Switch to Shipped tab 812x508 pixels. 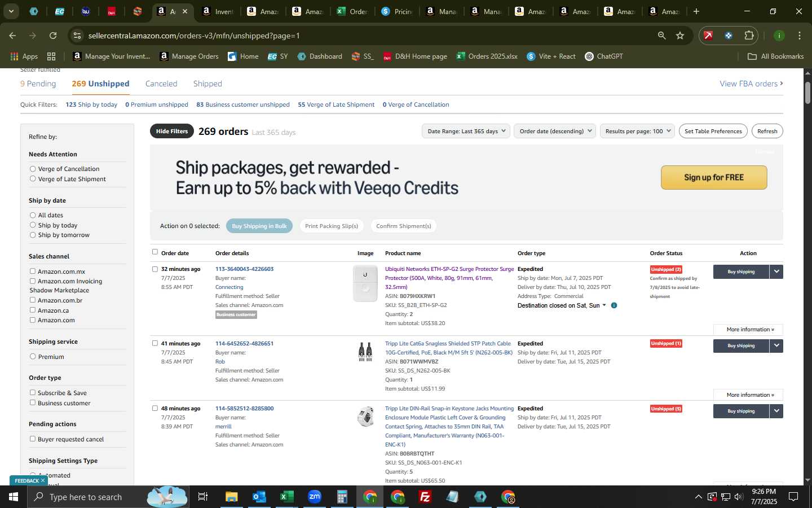[208, 84]
